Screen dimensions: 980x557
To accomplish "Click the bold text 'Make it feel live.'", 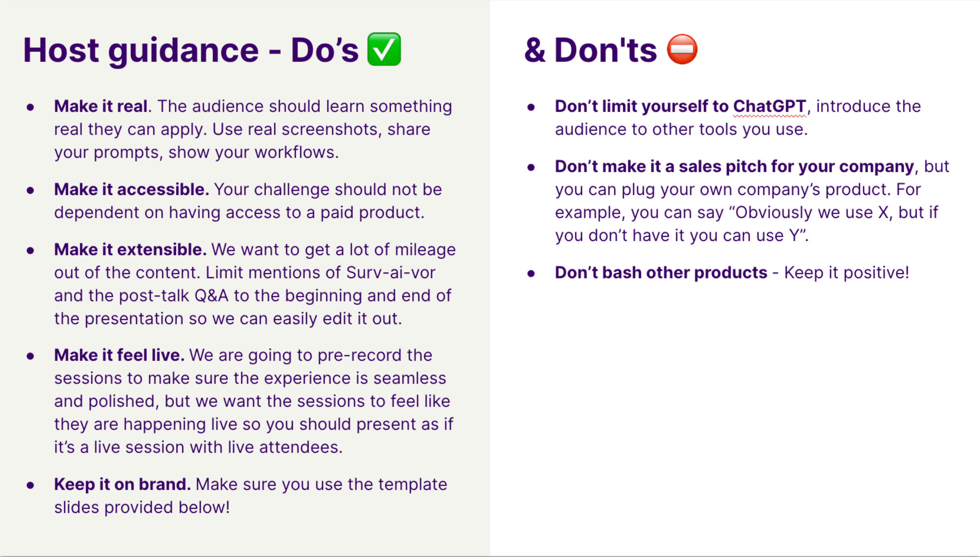I will tap(119, 355).
